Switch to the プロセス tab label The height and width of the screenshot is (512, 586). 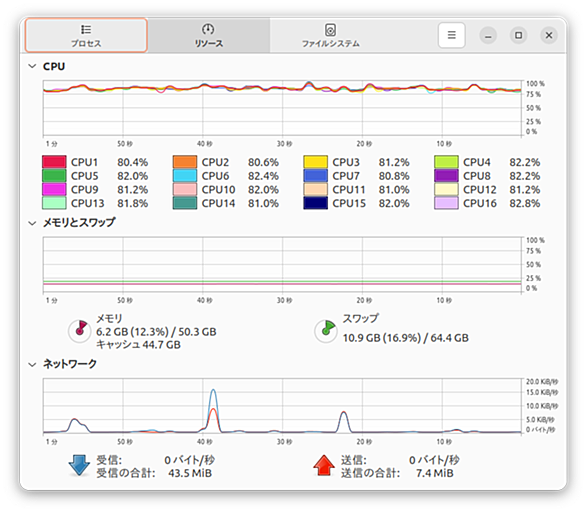click(x=86, y=43)
